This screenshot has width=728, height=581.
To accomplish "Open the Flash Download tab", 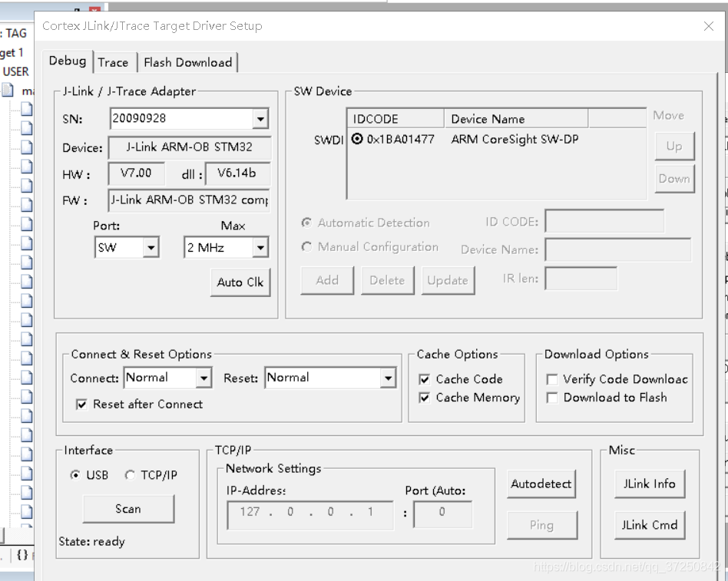I will point(187,63).
